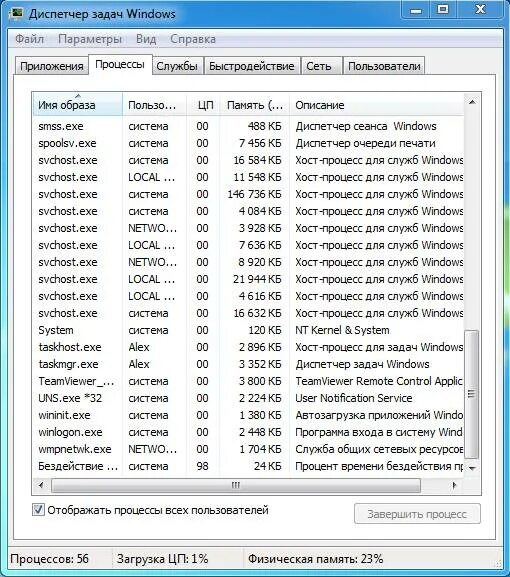
Task: Select svchost.exe using 21 944 КБ
Action: click(x=248, y=279)
